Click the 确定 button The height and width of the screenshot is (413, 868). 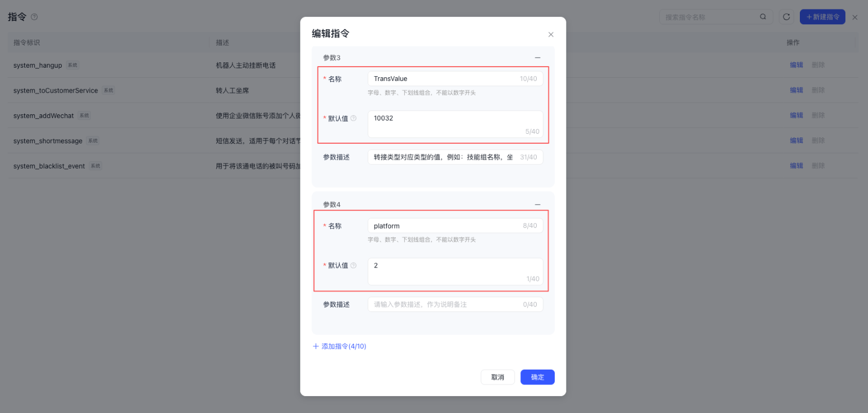(x=537, y=377)
